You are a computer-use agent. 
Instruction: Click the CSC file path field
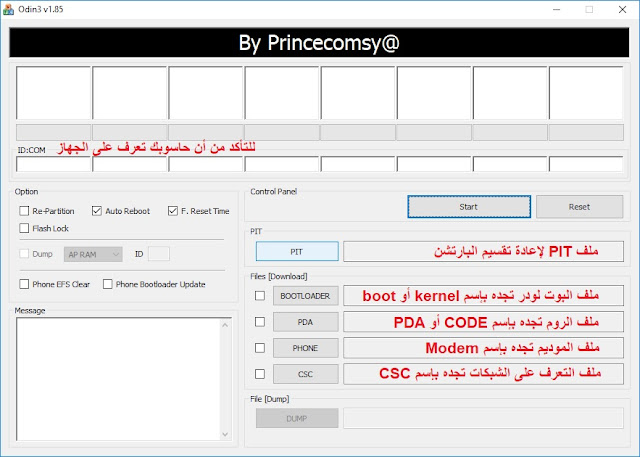[x=483, y=374]
